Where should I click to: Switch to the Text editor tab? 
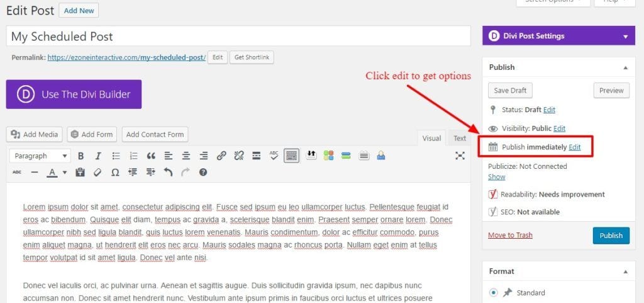pos(460,138)
